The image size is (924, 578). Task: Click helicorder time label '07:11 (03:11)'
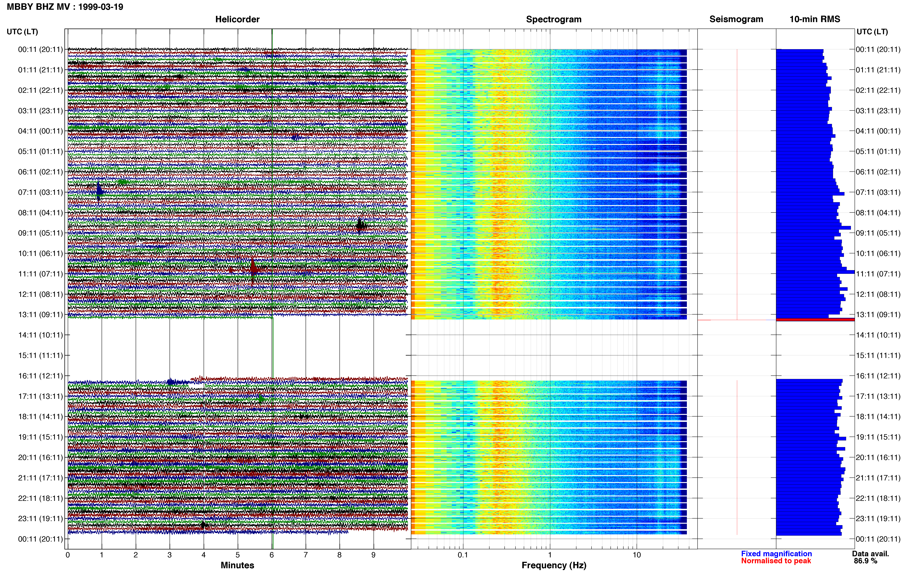coord(41,192)
